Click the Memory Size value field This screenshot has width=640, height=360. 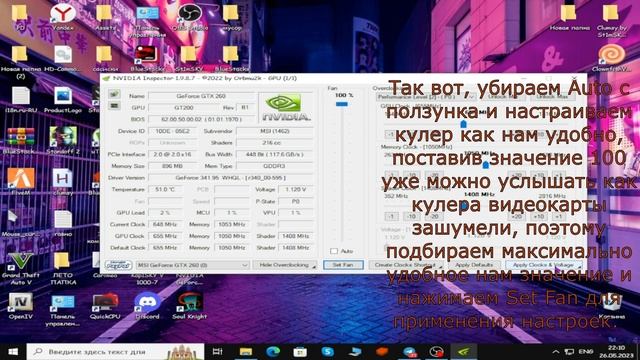pos(172,166)
